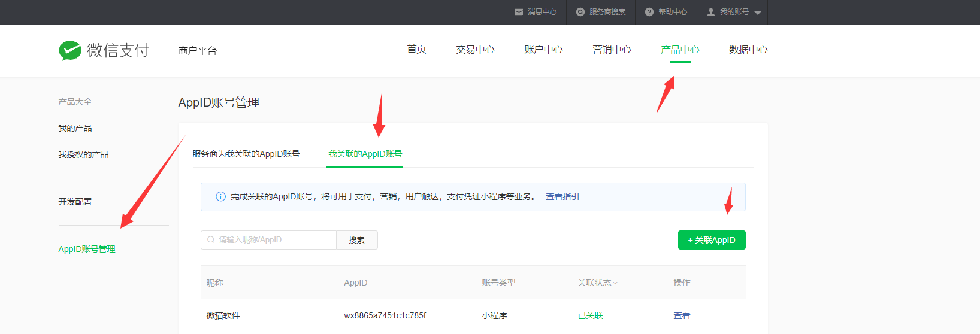
Task: Open 数据中心 in the top navigation
Action: click(x=748, y=50)
